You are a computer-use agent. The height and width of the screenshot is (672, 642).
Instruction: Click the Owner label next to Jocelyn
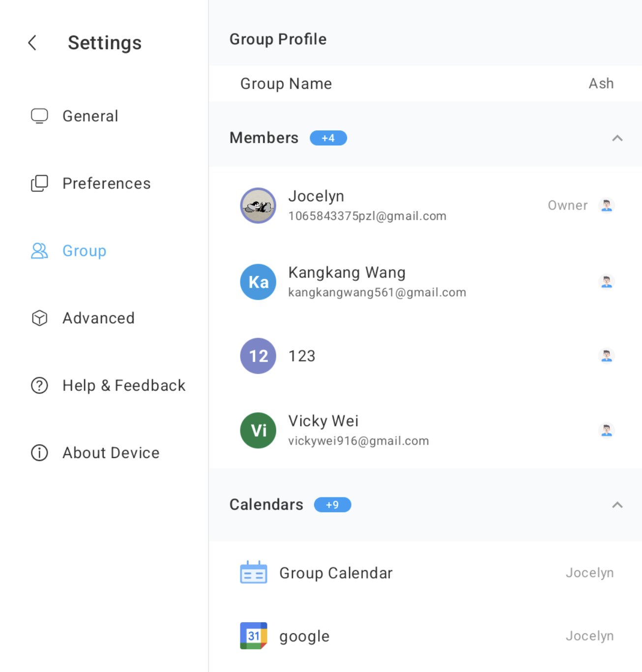[x=568, y=205]
